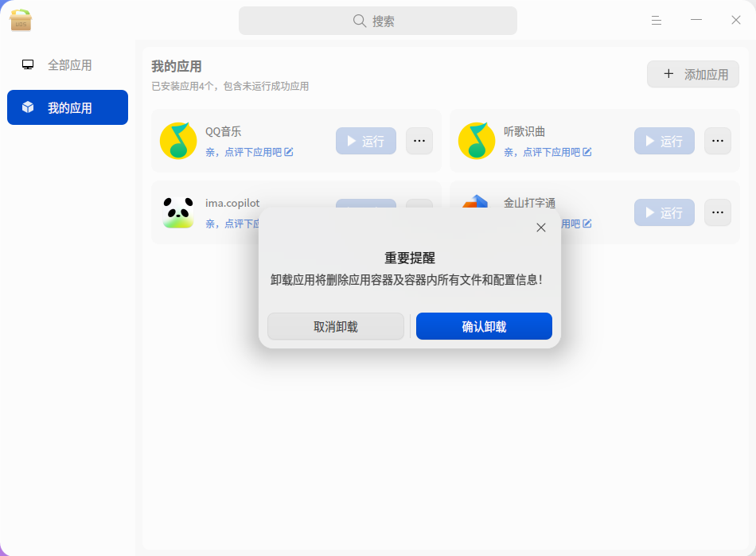756x556 pixels.
Task: Click the 重要提醒 dialog title
Action: [409, 258]
